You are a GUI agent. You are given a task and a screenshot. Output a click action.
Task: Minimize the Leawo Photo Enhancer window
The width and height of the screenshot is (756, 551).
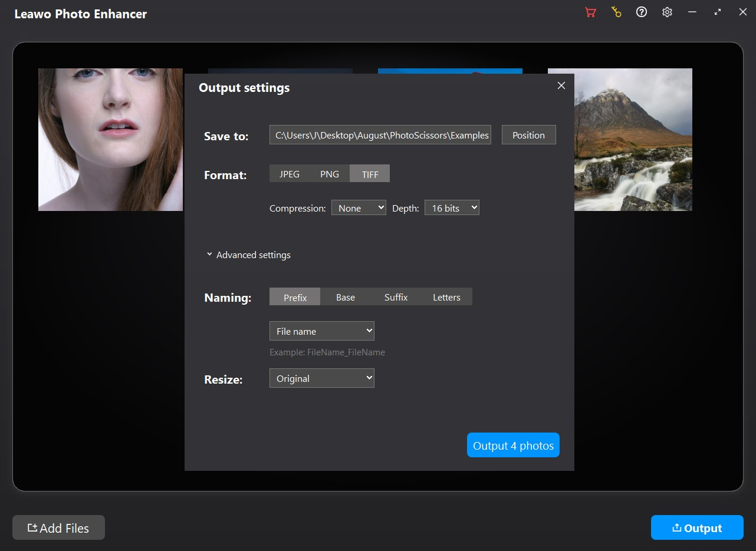(x=692, y=12)
